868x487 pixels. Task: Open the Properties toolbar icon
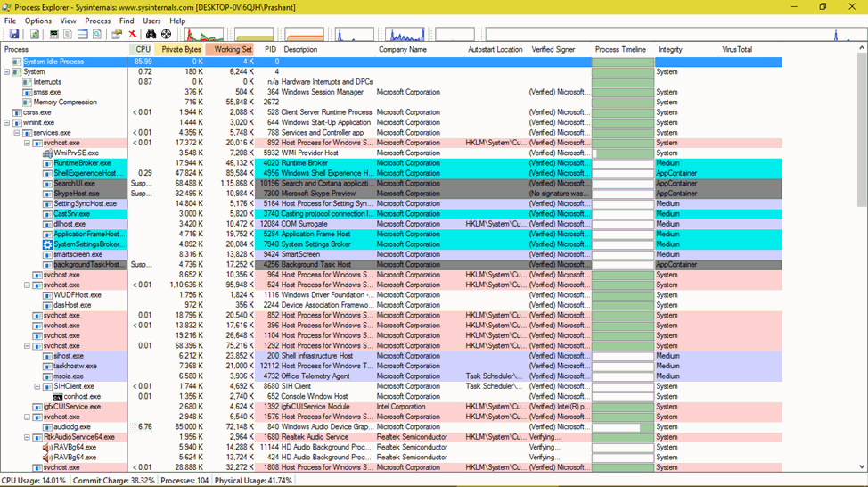point(116,35)
